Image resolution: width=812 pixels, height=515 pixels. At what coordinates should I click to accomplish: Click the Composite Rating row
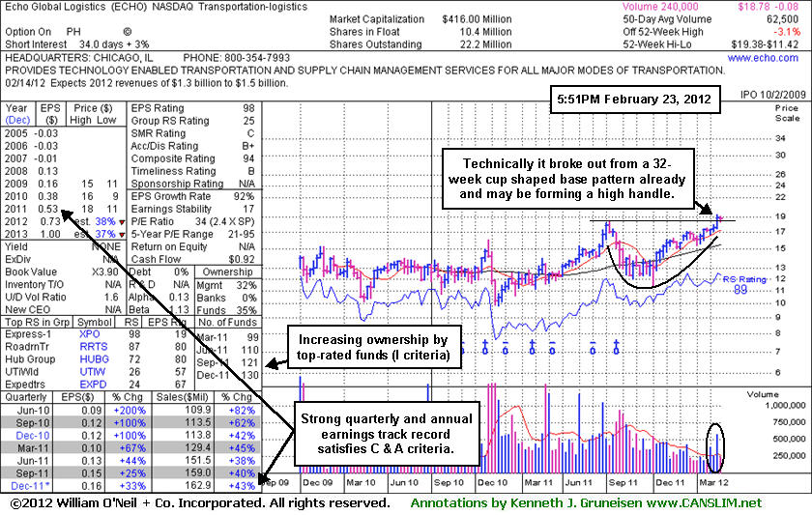(x=192, y=158)
